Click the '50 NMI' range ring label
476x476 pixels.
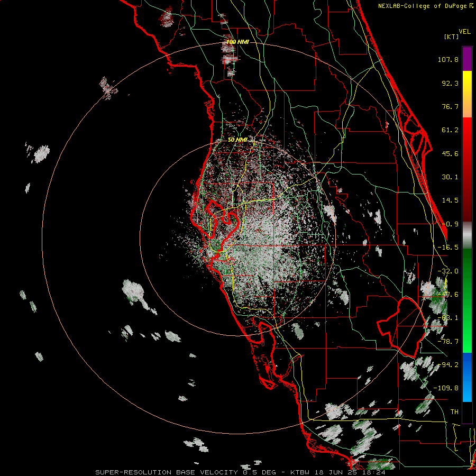point(237,140)
